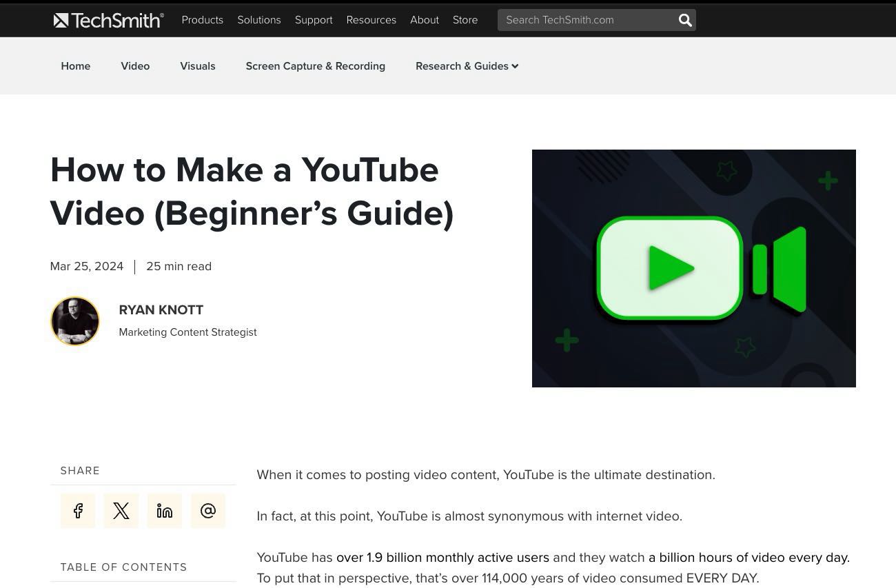Click Ryan Knott's author avatar
The width and height of the screenshot is (896, 588).
75,321
